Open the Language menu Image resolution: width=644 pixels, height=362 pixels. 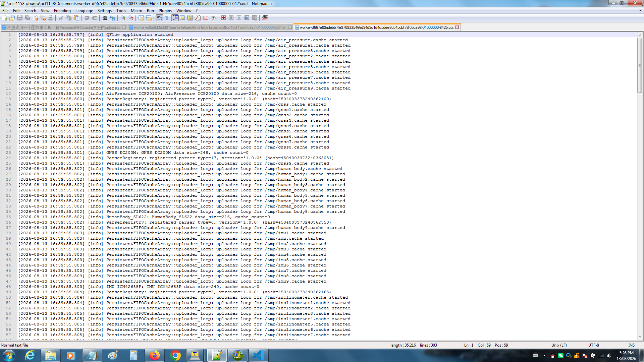(x=84, y=11)
